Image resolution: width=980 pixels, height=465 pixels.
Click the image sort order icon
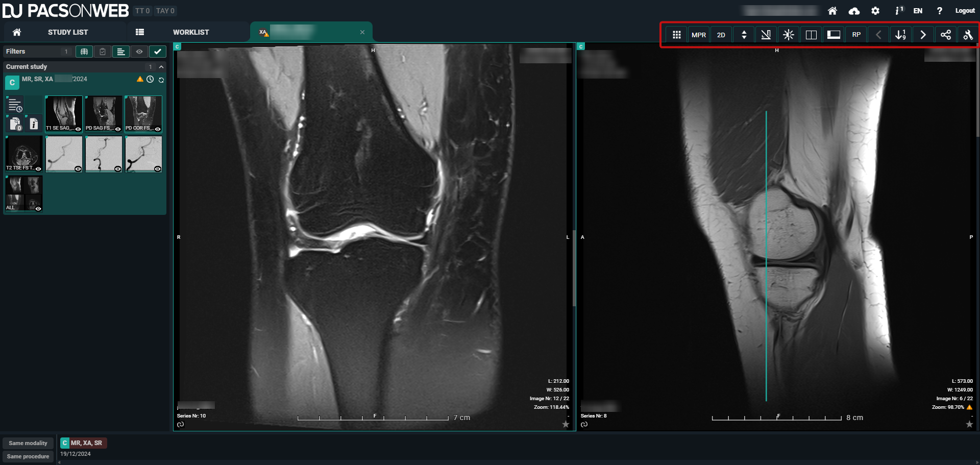(900, 35)
